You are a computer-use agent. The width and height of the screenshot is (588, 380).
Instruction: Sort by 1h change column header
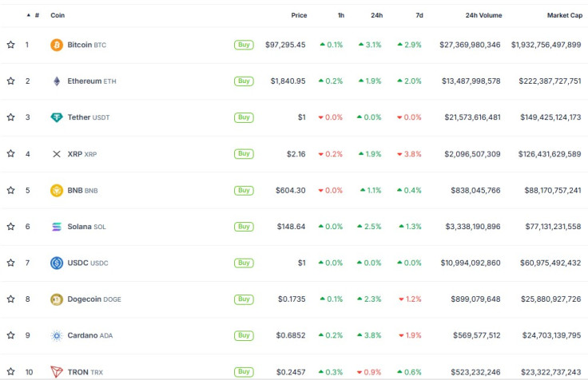[x=341, y=15]
